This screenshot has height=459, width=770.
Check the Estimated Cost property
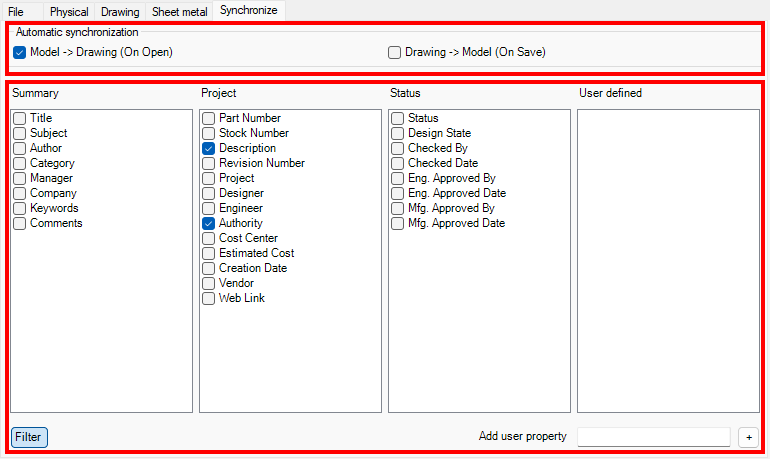tap(209, 253)
